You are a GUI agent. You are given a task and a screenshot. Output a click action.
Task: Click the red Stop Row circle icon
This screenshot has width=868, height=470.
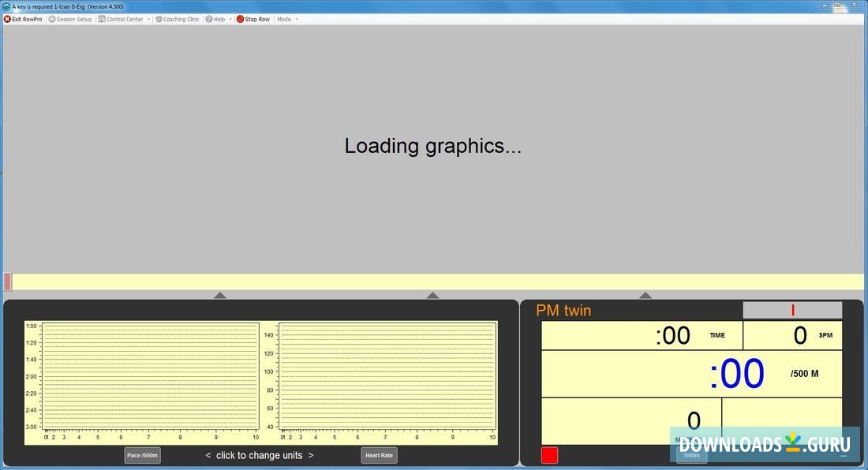(240, 19)
